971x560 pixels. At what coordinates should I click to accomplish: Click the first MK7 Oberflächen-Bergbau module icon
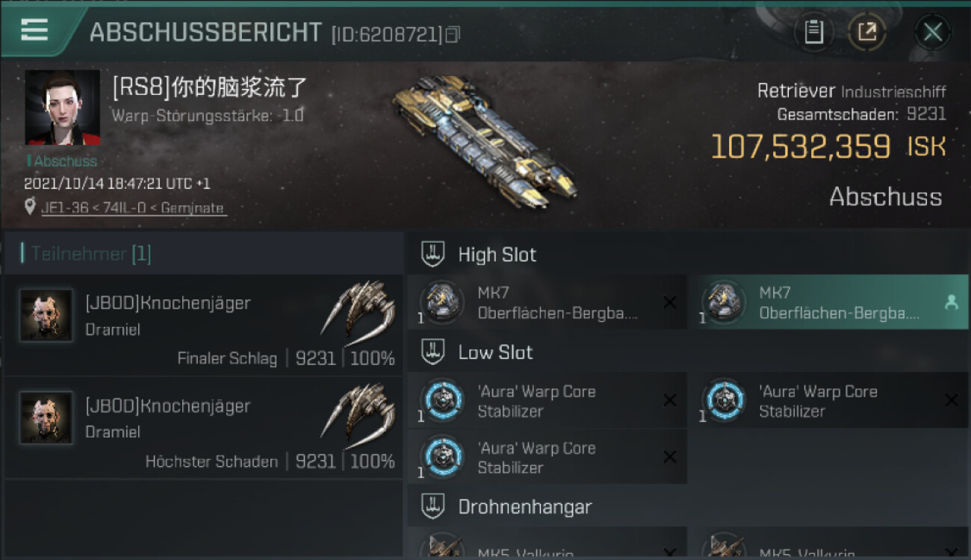click(x=442, y=302)
